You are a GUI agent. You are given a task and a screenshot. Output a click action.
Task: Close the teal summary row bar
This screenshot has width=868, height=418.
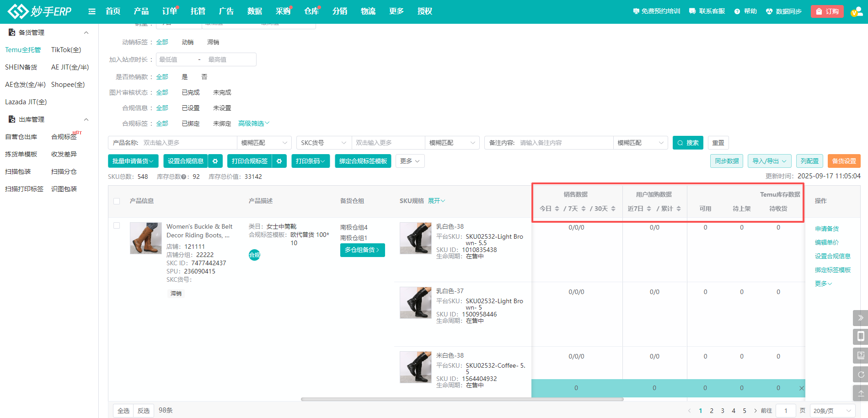[x=801, y=388]
